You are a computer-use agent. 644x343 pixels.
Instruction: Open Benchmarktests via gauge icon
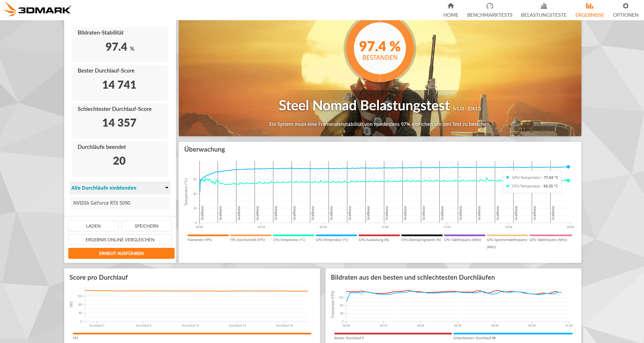tap(490, 6)
